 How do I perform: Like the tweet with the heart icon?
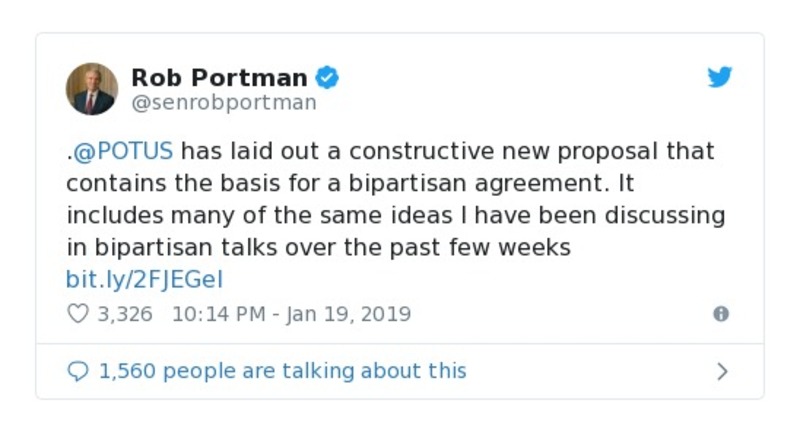tap(78, 314)
